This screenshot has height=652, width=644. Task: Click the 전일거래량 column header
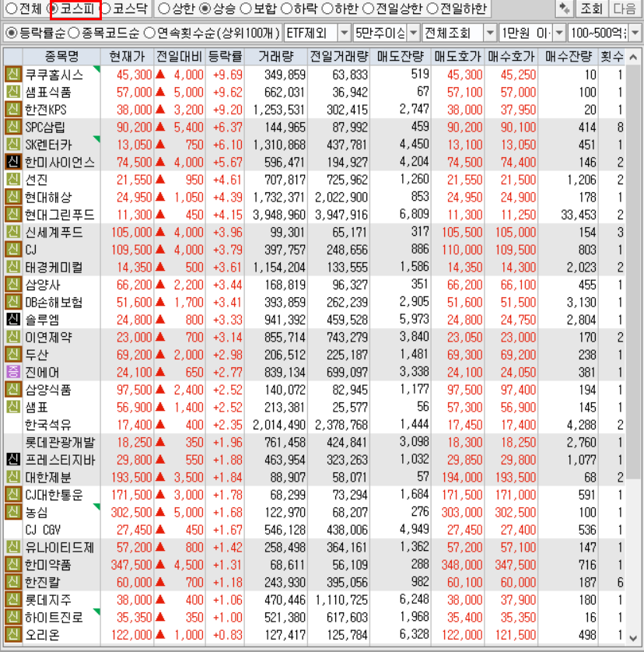pyautogui.click(x=339, y=57)
